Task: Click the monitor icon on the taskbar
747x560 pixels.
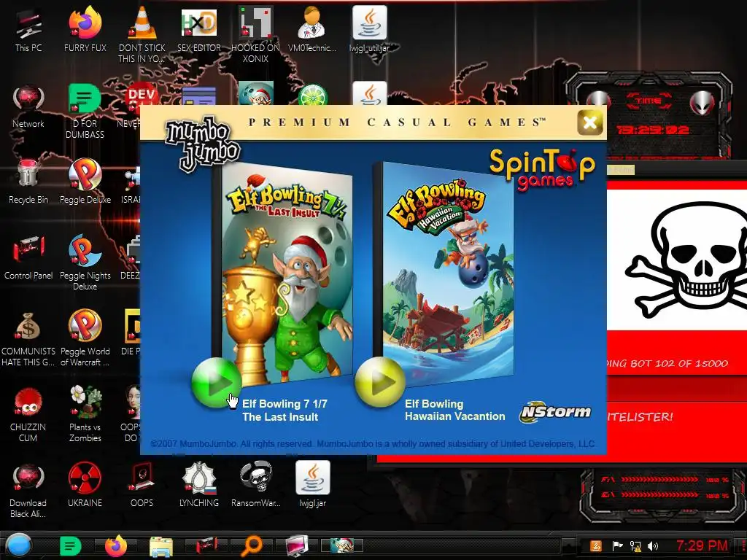Action: (296, 545)
